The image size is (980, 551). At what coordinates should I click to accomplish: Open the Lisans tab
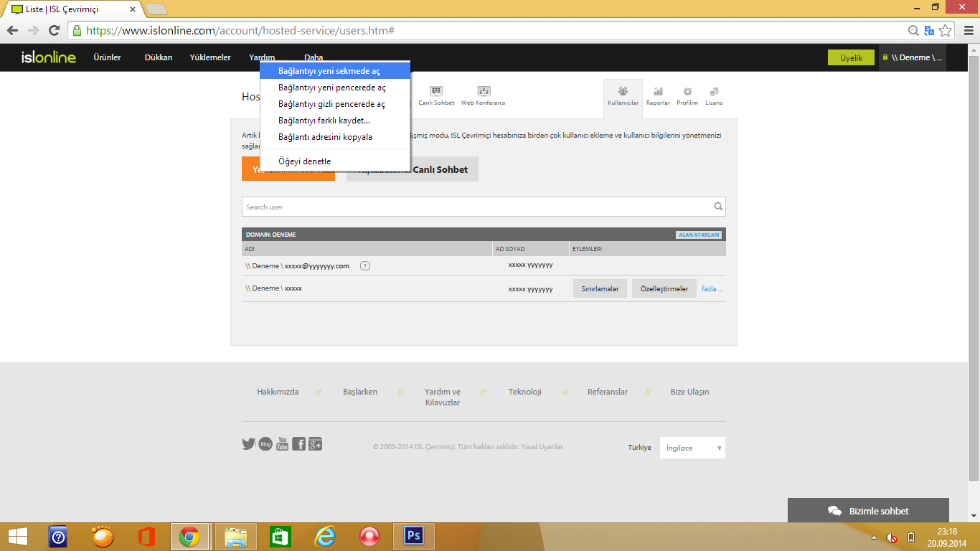[x=714, y=96]
